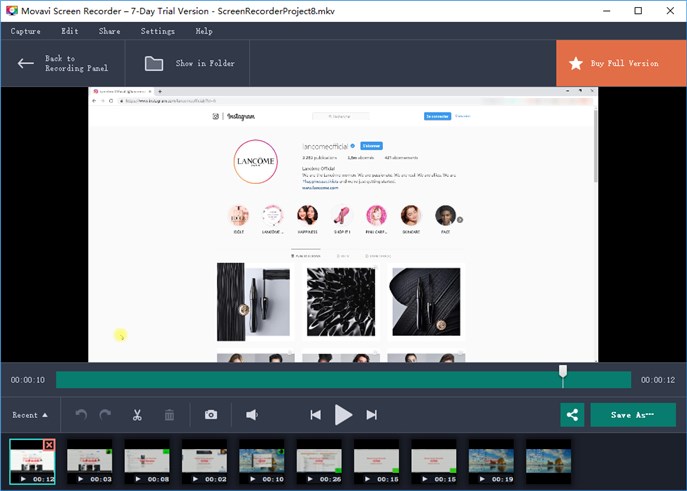
Task: Select the 00:26 recording thumbnail
Action: [x=319, y=462]
